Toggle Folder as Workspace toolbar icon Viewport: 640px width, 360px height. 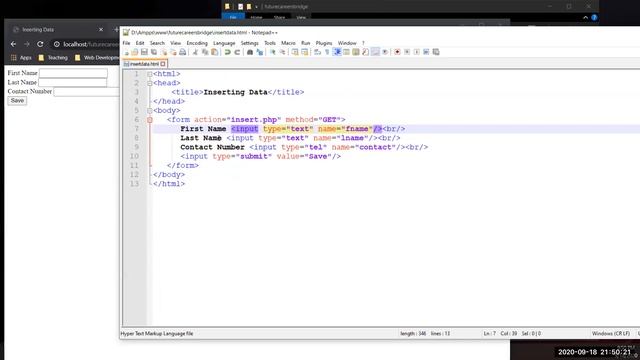tap(375, 52)
